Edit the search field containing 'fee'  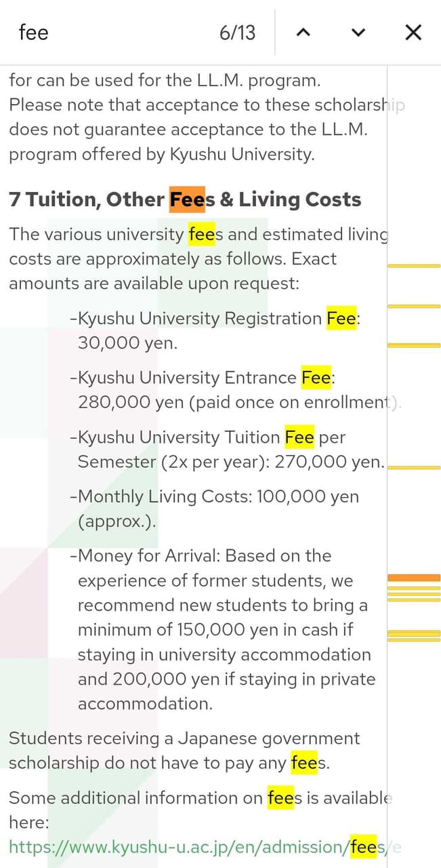(x=108, y=33)
